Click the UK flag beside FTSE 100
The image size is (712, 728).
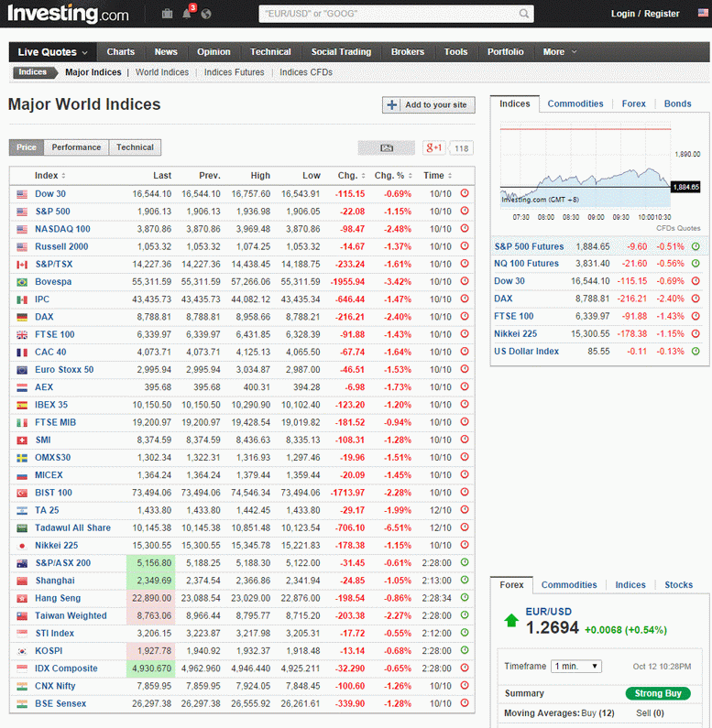click(x=22, y=335)
